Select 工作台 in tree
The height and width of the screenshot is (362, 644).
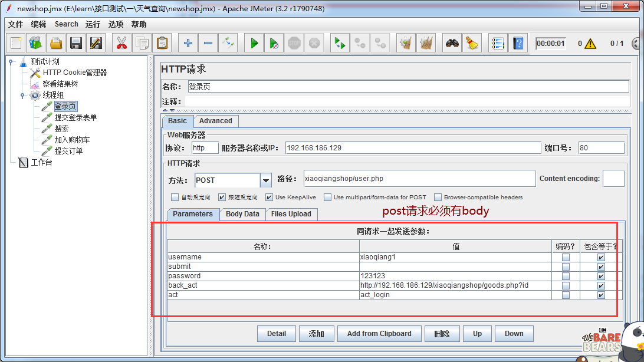coord(41,163)
